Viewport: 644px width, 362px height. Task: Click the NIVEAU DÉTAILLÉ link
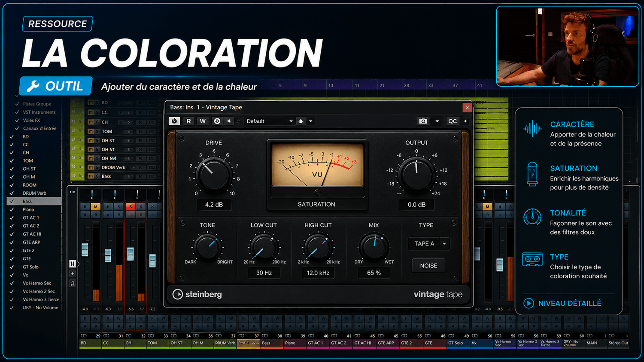tap(570, 303)
